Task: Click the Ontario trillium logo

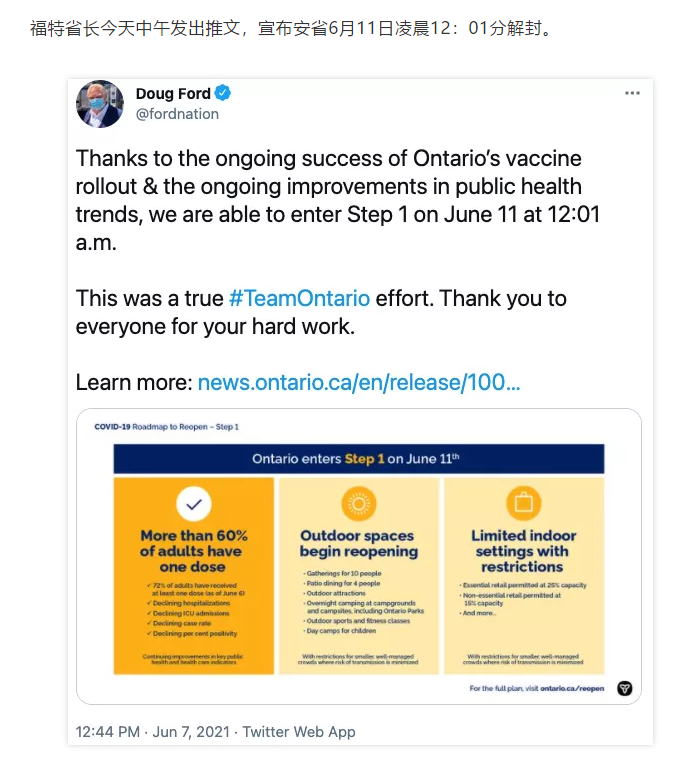Action: pyautogui.click(x=625, y=688)
